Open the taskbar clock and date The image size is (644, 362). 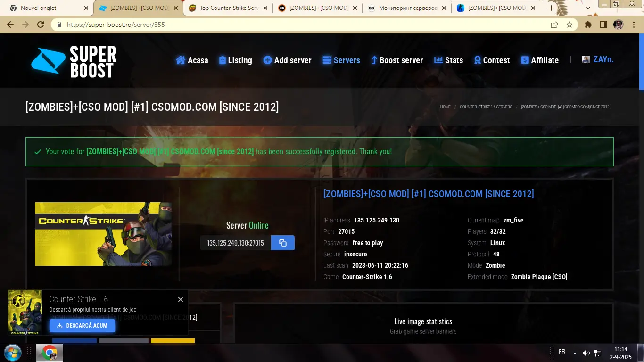621,353
